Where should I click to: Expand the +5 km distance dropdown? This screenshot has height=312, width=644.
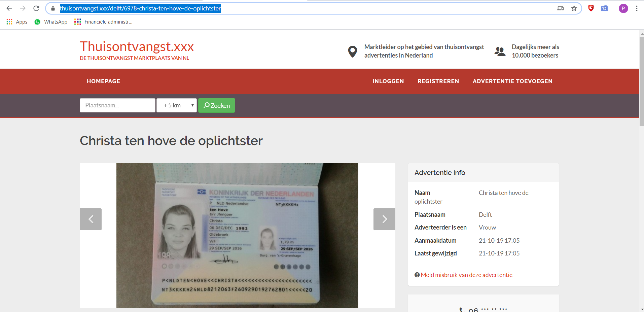(x=177, y=105)
